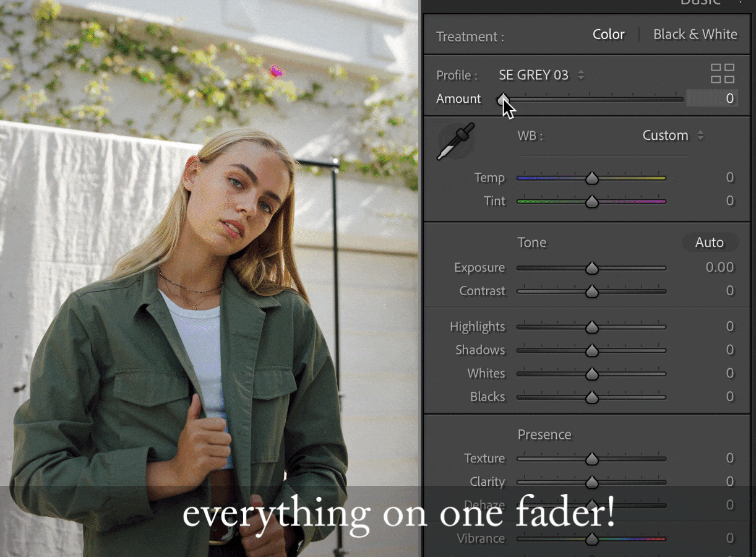Click the Highlights slider knob
Screen dimensions: 756x557
click(591, 327)
